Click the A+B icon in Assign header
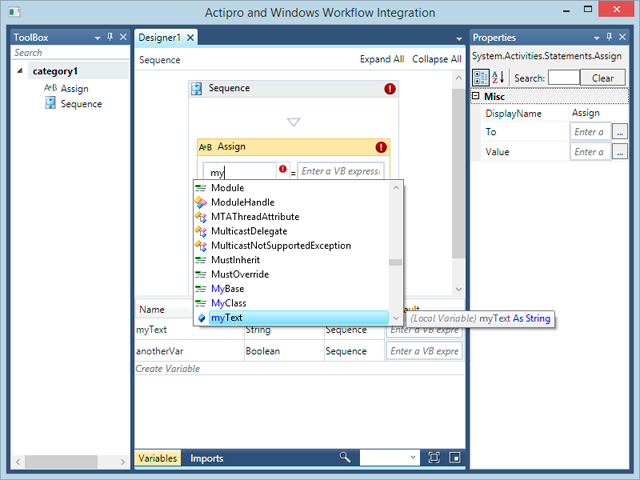The height and width of the screenshot is (480, 640). tap(205, 147)
